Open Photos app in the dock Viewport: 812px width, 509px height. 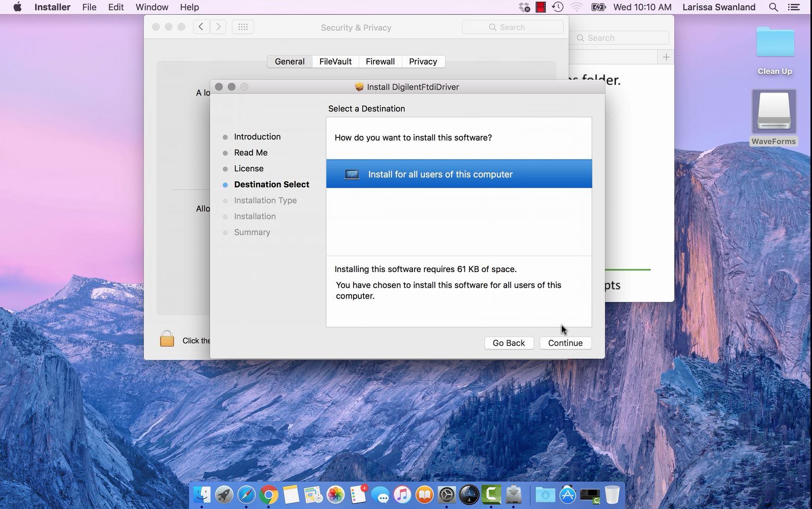pyautogui.click(x=335, y=494)
